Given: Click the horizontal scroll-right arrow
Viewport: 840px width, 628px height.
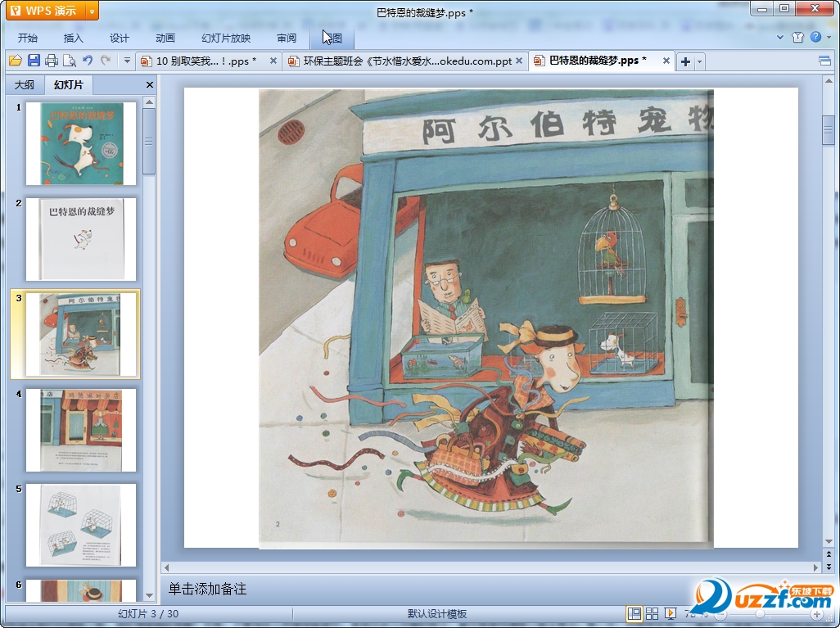Looking at the screenshot, I should (816, 567).
